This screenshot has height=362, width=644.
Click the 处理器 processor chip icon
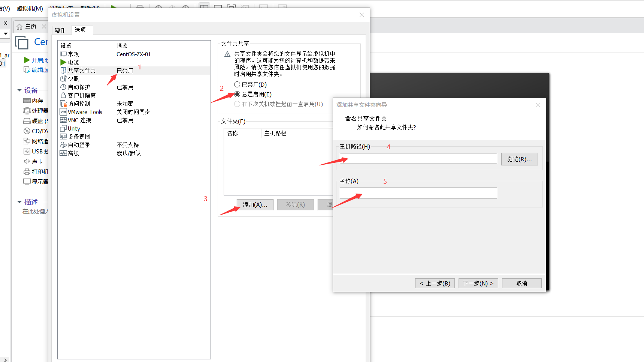(27, 111)
